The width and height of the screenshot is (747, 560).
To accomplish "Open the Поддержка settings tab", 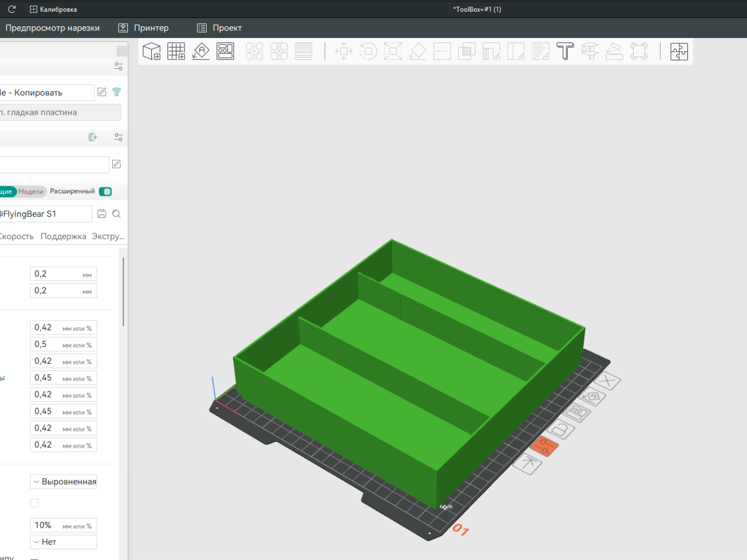I will tap(63, 237).
